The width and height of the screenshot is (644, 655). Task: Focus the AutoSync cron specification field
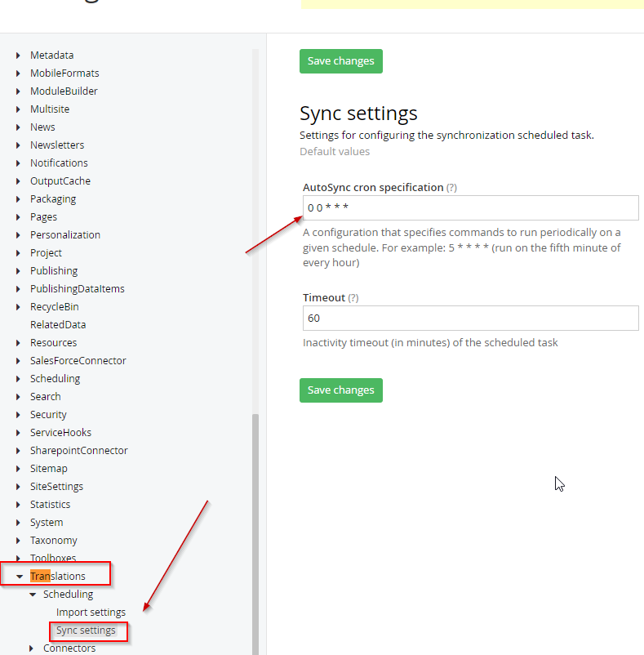click(x=471, y=207)
